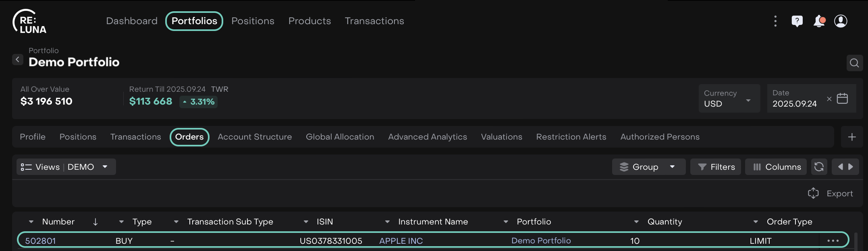Add a new tab with plus icon

click(852, 137)
